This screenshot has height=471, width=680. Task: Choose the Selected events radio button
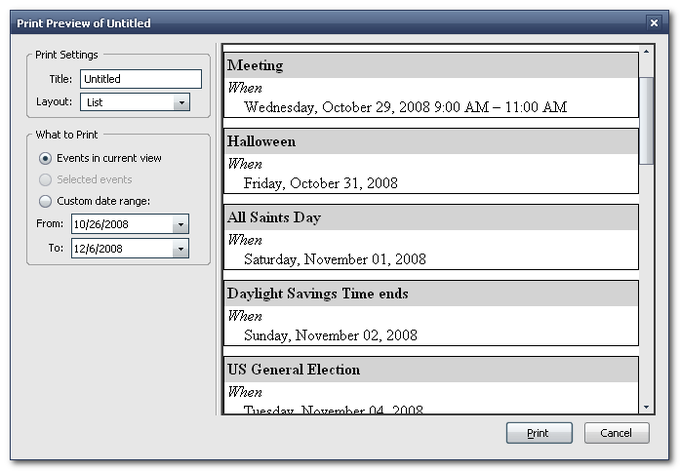click(46, 179)
